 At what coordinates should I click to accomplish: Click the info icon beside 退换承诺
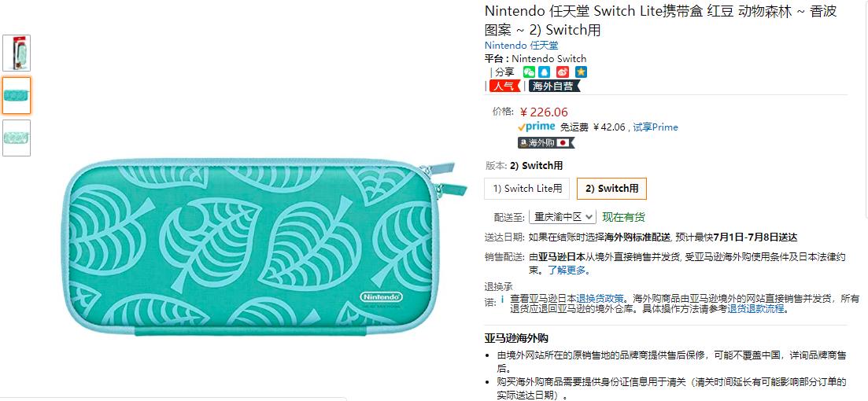point(502,300)
